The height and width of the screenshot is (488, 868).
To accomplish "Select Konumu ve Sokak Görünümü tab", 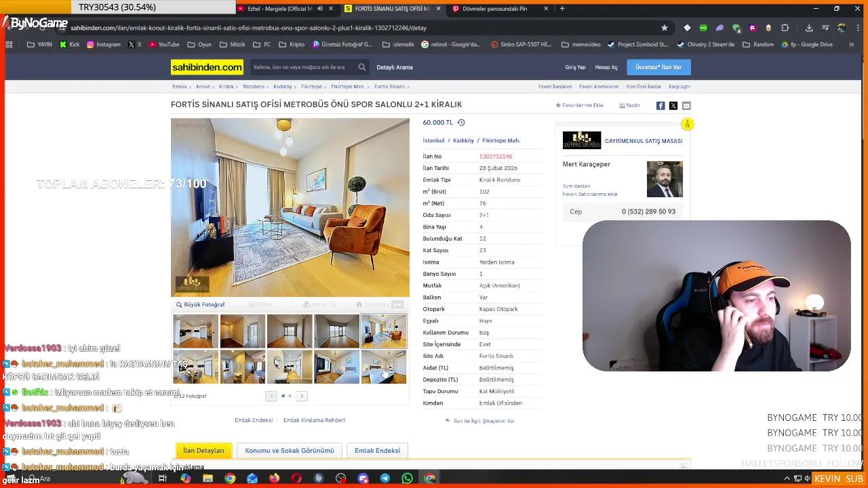I will point(290,450).
